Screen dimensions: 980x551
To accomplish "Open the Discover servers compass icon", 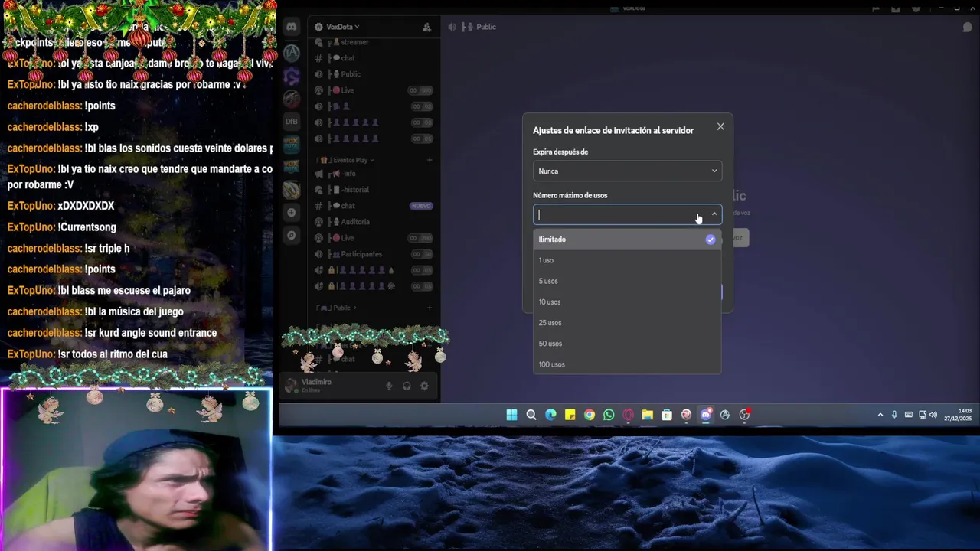I will pos(292,235).
